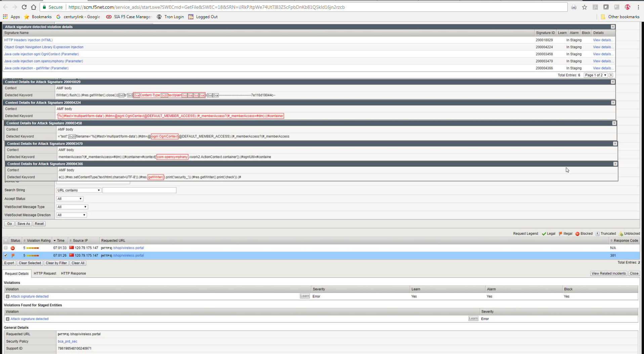Open Java code injection - getWriter (Parameter) link
644x354 pixels.
(36, 68)
